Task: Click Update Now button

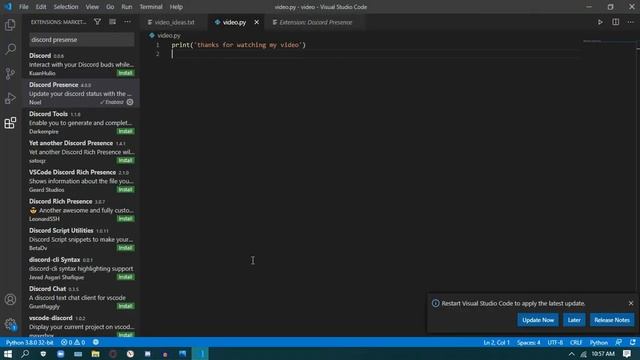Action: [x=538, y=320]
